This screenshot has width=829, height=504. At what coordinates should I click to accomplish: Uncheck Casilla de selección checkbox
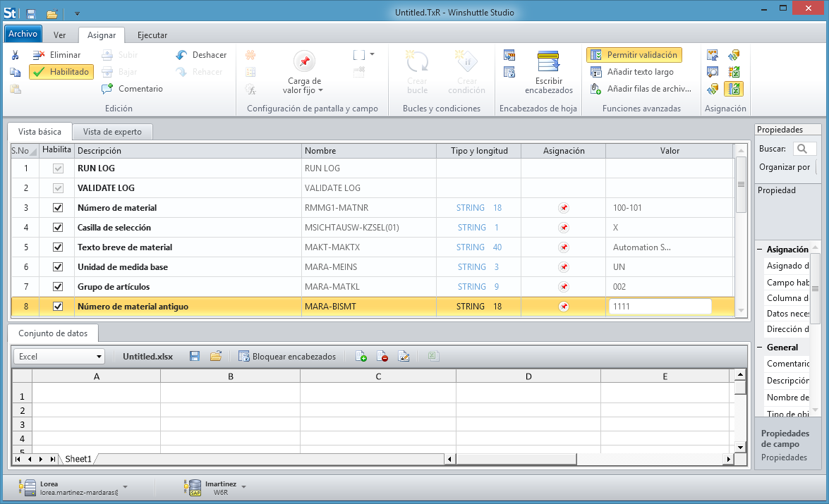[x=58, y=228]
